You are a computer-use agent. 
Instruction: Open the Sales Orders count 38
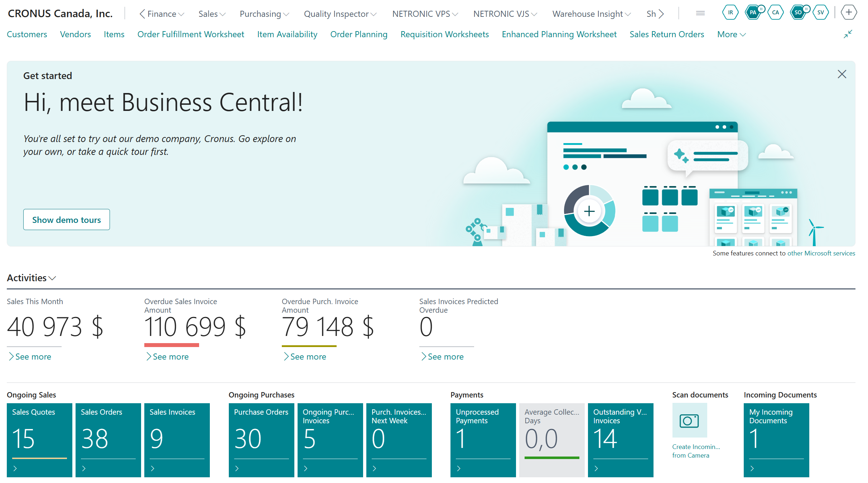pos(95,439)
